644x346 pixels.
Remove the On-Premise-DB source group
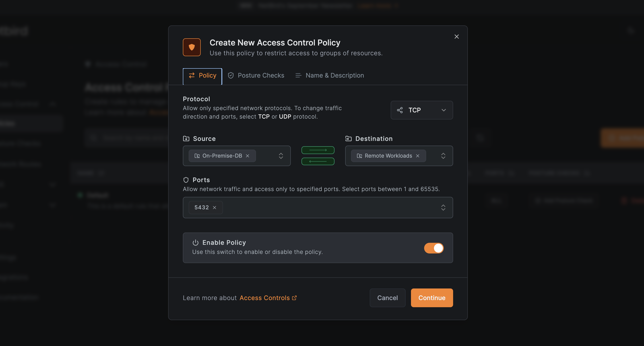pyautogui.click(x=248, y=156)
